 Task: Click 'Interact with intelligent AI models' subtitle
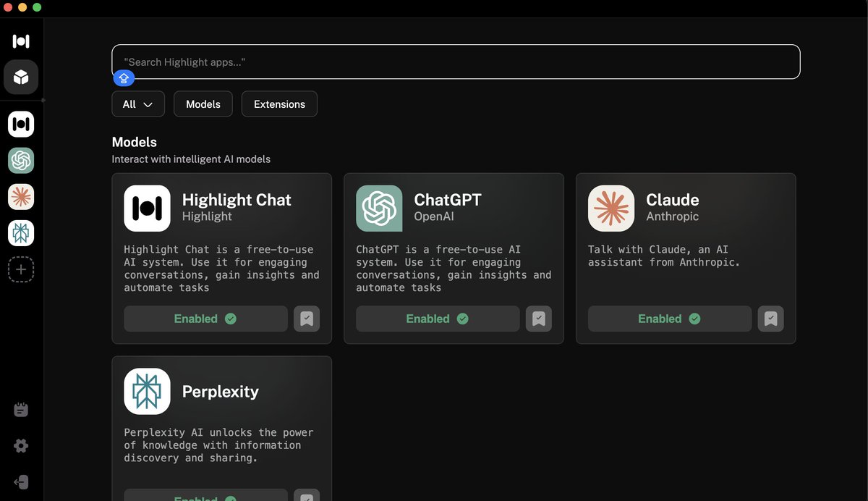click(x=191, y=159)
